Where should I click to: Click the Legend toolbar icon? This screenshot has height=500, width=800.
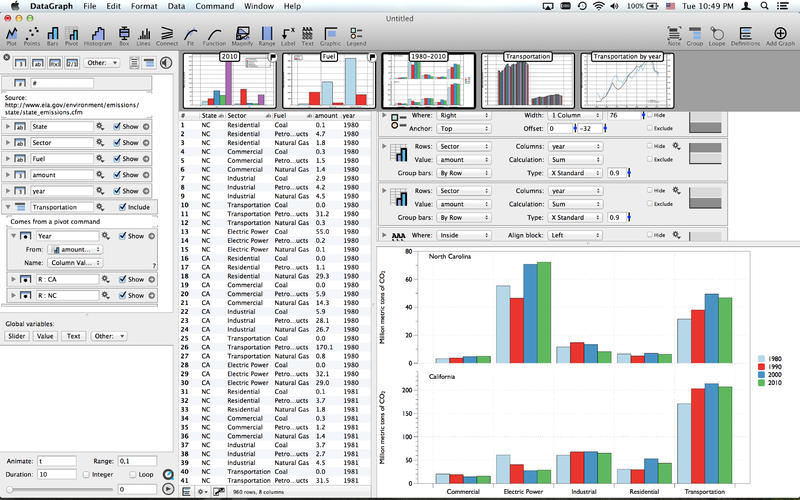(356, 35)
